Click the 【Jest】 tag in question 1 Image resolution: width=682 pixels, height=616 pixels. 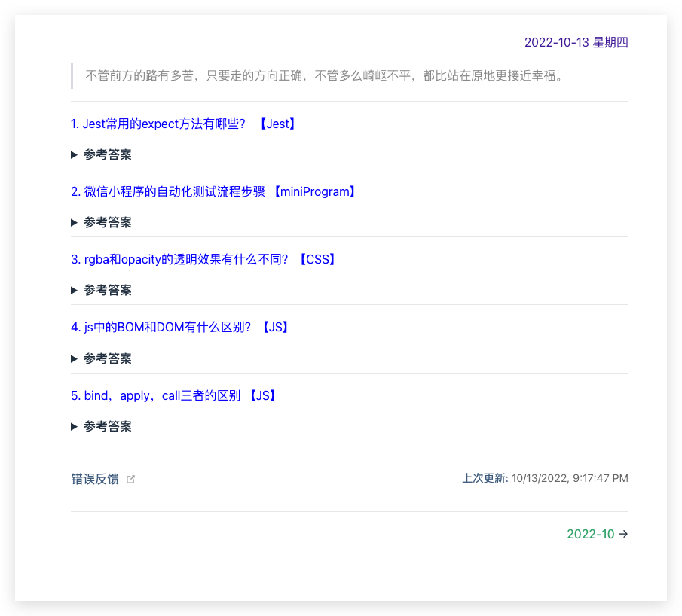pyautogui.click(x=277, y=124)
